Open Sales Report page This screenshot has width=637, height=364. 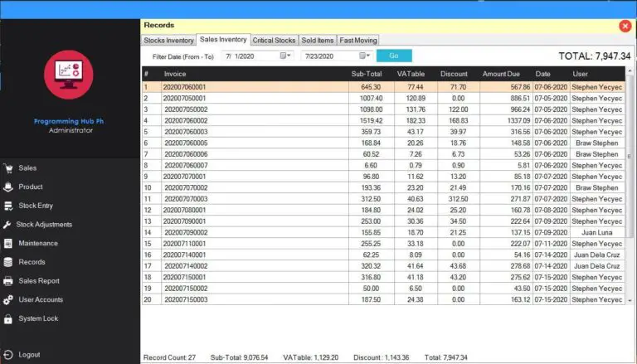pos(39,281)
